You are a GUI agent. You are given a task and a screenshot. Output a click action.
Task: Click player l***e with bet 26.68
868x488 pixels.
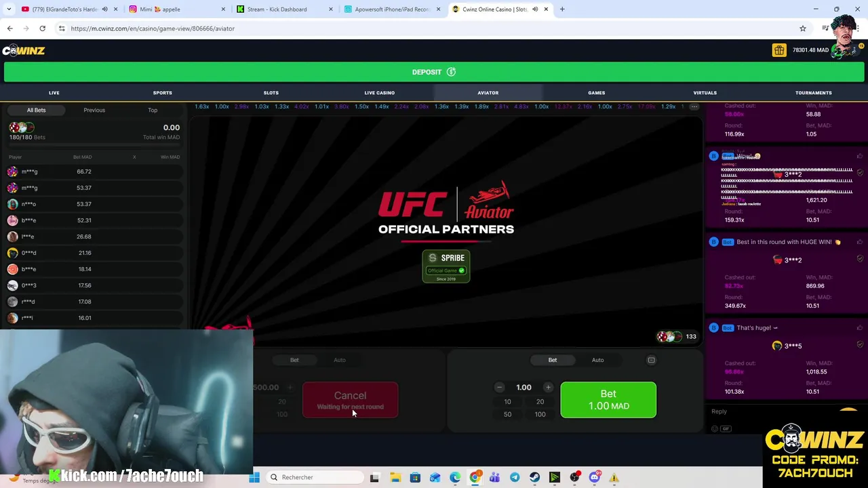pos(94,237)
